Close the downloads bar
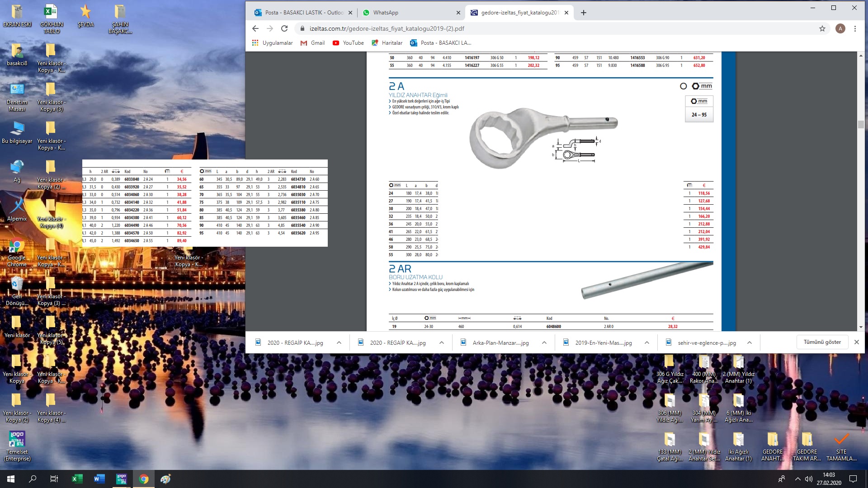Viewport: 868px width, 488px height. (856, 342)
